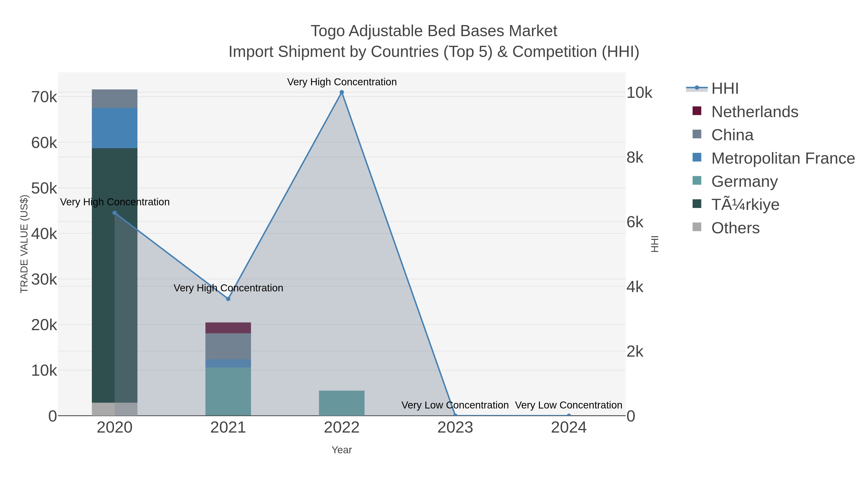Click the 2020 x-axis label
Image resolution: width=868 pixels, height=488 pixels.
pos(115,428)
